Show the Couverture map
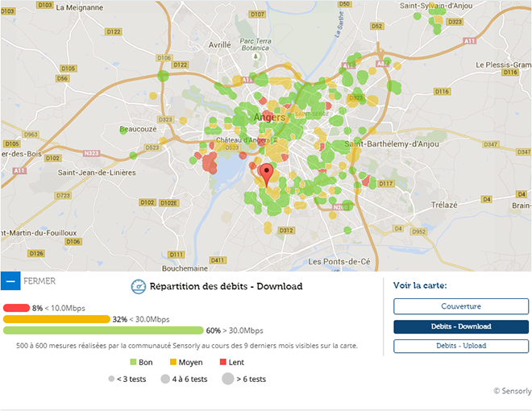The width and height of the screenshot is (532, 411). point(461,306)
